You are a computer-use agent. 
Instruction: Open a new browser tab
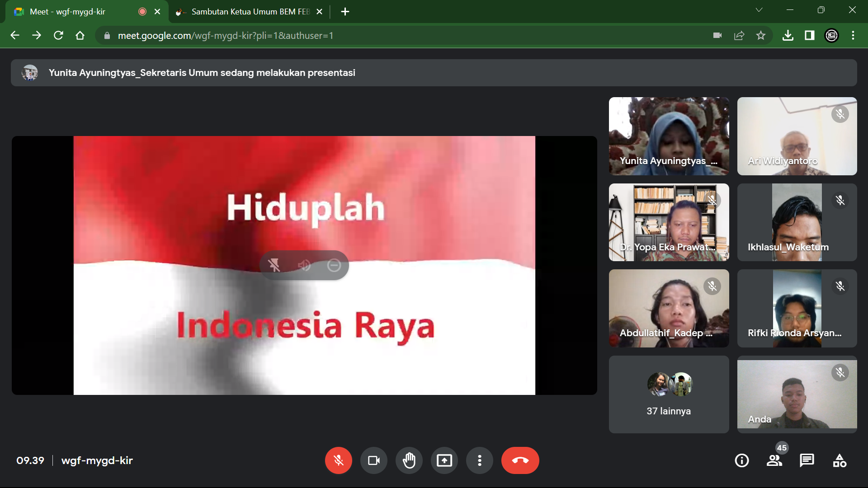point(345,12)
